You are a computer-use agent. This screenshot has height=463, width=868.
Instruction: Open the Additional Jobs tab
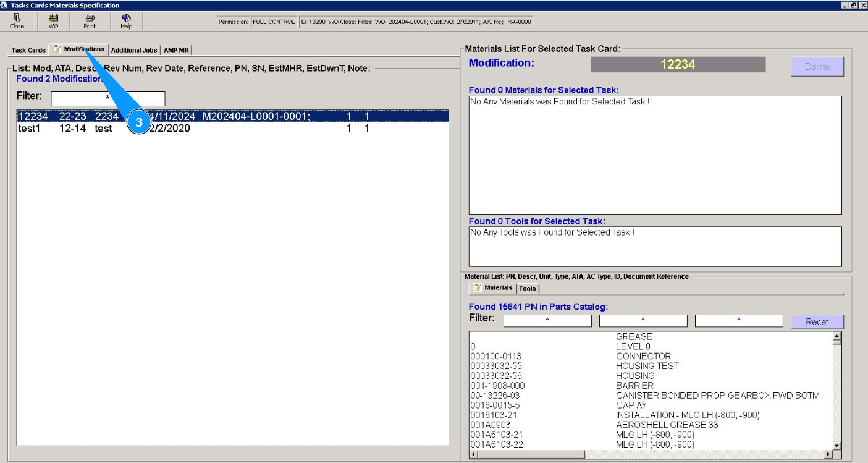click(135, 50)
